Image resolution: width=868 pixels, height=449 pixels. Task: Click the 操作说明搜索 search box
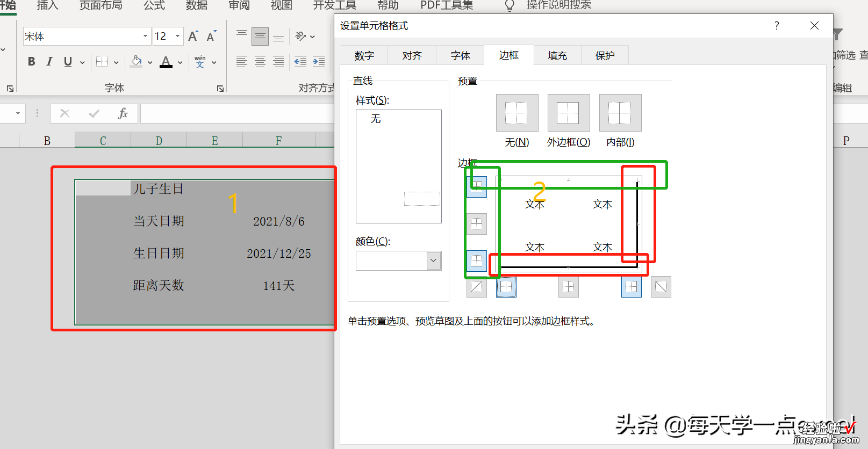(559, 5)
